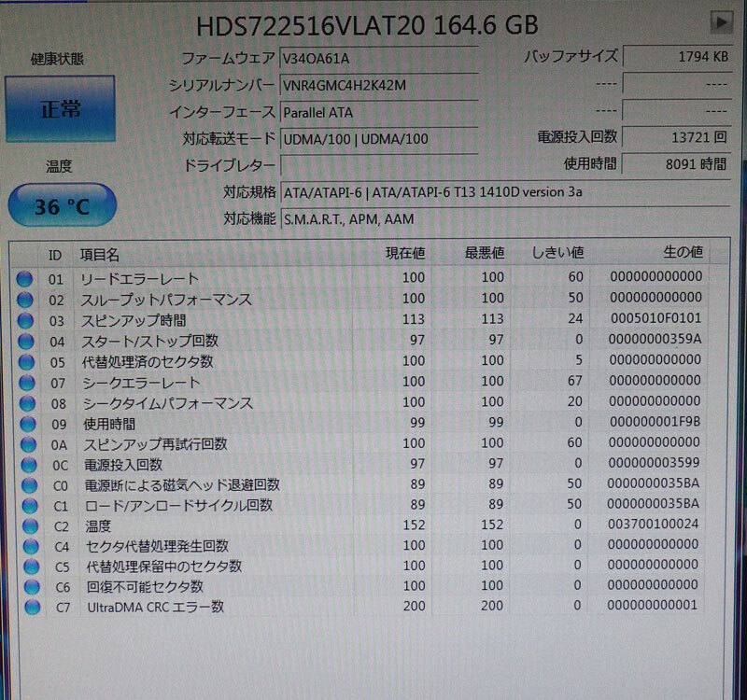
Task: Click the しきい値 column header
Action: coord(557,252)
